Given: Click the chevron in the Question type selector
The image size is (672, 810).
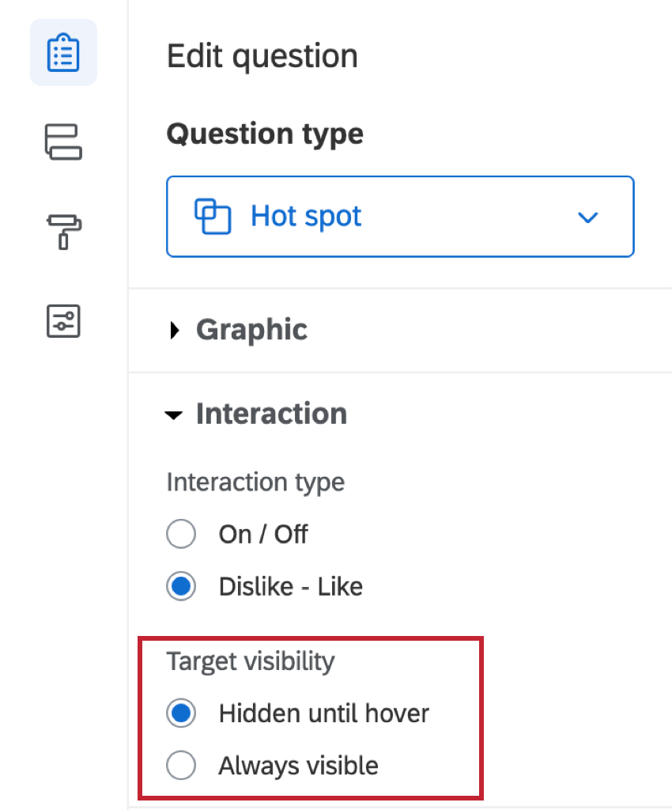Looking at the screenshot, I should tap(588, 217).
